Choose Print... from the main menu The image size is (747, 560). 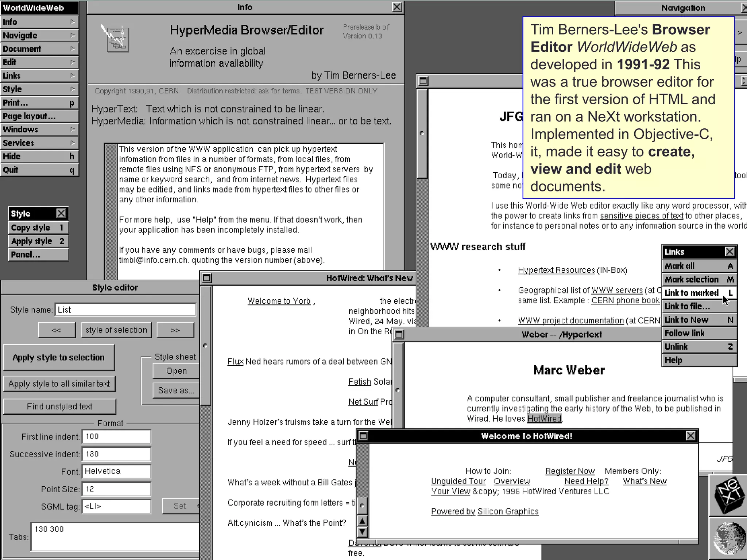click(x=39, y=103)
